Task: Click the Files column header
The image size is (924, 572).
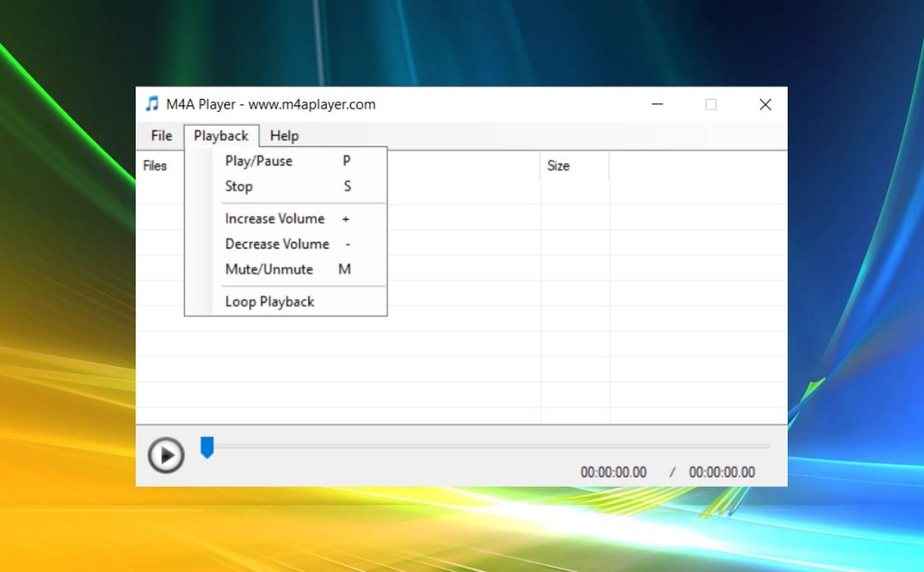Action: point(155,166)
